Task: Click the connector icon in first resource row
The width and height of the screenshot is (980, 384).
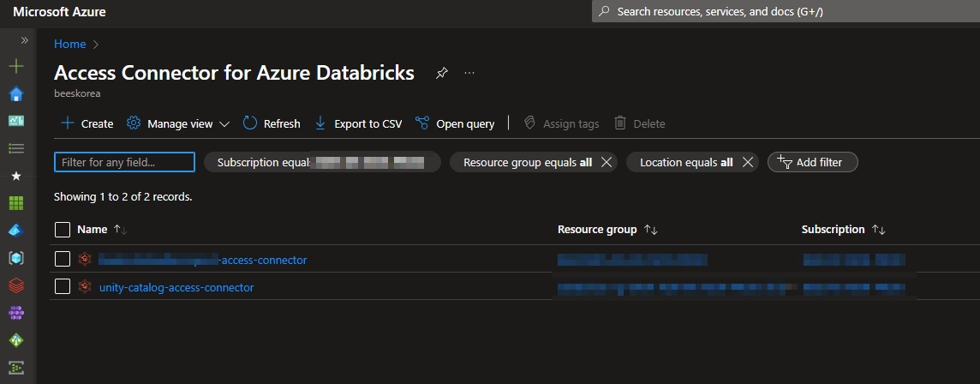Action: (x=85, y=259)
